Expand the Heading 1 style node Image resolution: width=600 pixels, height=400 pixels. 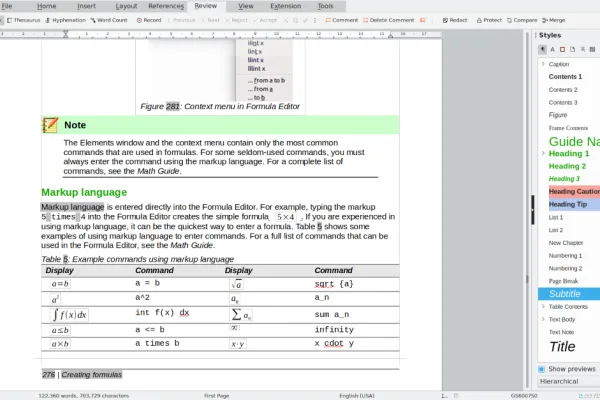click(543, 153)
